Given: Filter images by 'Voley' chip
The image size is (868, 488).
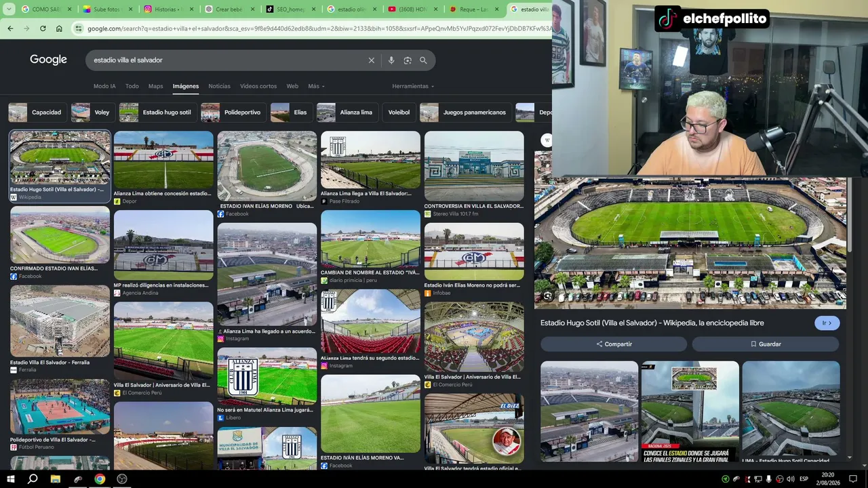Looking at the screenshot, I should (x=92, y=113).
